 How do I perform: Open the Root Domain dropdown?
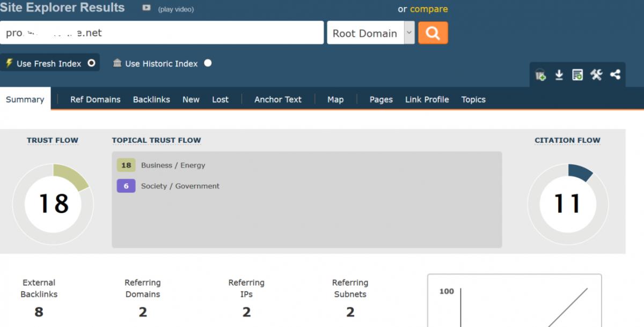(x=370, y=33)
